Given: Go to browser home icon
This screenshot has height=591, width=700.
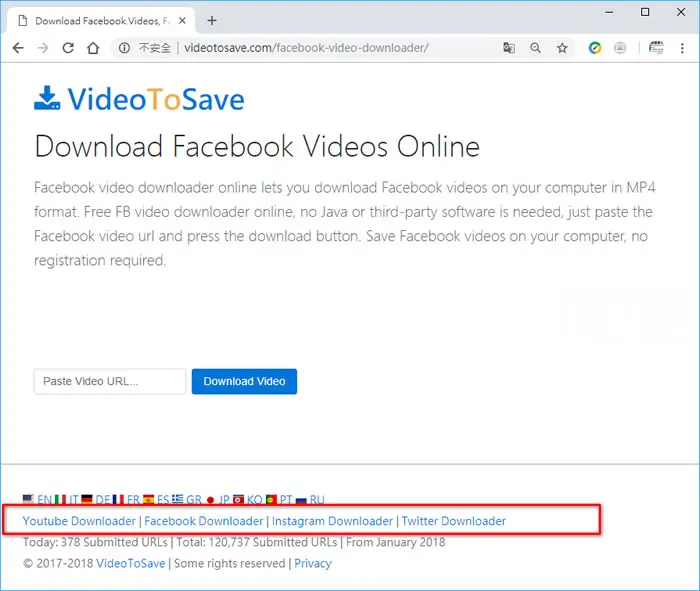Looking at the screenshot, I should click(x=93, y=48).
